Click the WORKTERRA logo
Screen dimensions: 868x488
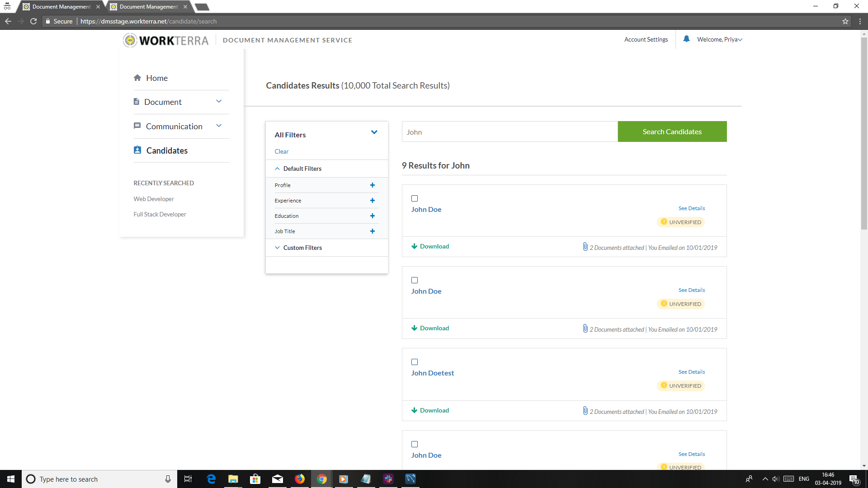coord(165,40)
